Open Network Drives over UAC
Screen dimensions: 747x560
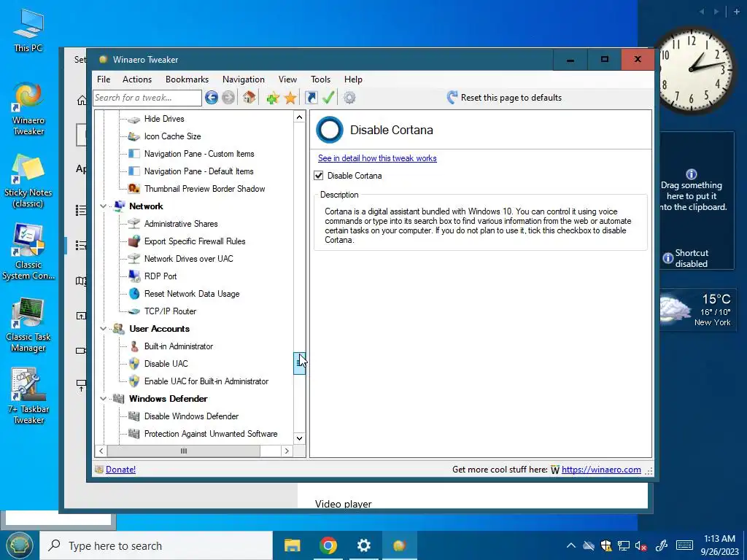point(189,259)
